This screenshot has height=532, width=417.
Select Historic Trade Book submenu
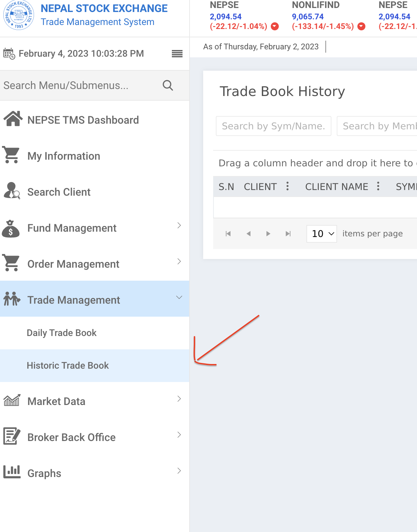[95, 366]
